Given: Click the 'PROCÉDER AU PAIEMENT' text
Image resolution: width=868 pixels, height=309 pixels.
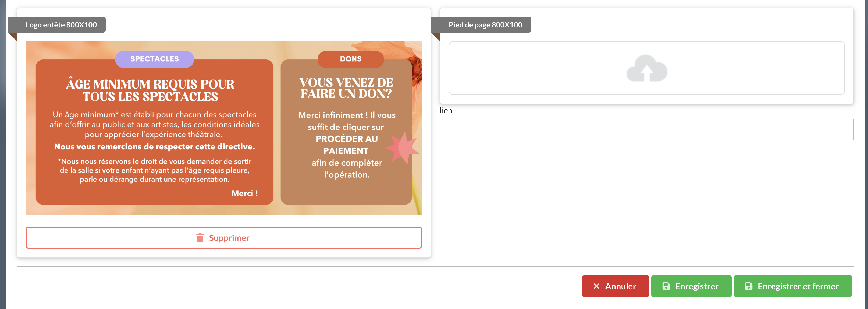Looking at the screenshot, I should [346, 145].
